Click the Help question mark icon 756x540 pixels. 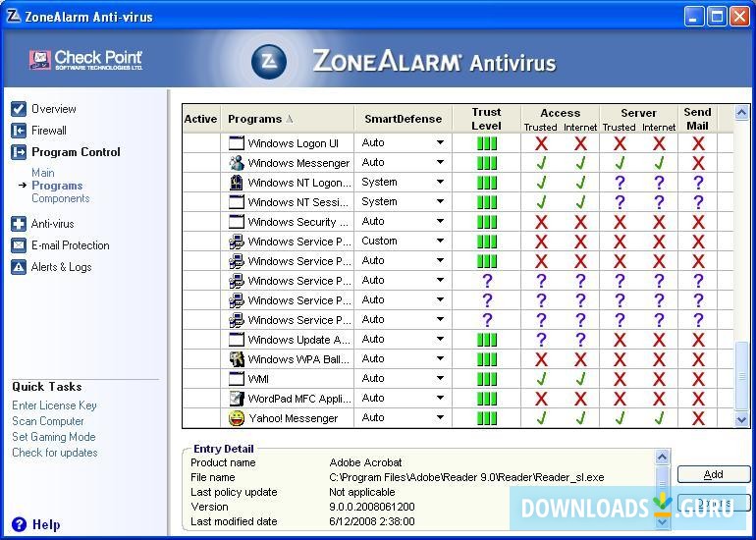pyautogui.click(x=19, y=524)
